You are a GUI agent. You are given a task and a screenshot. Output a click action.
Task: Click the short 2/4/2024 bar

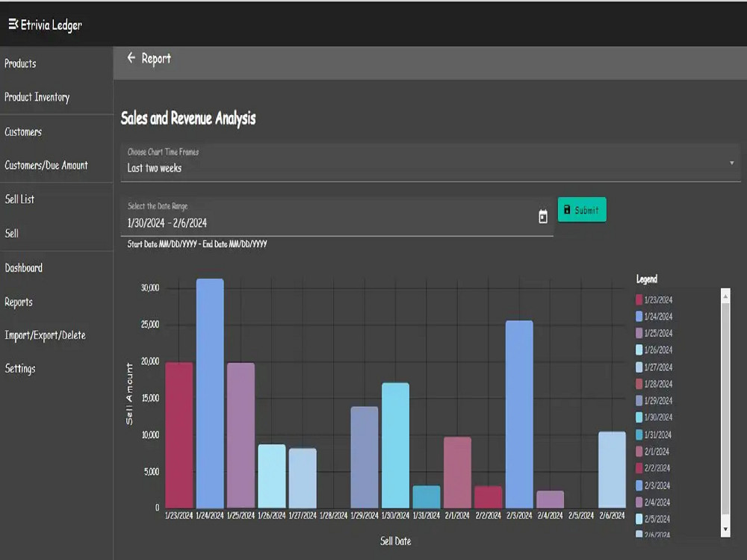[x=551, y=499]
